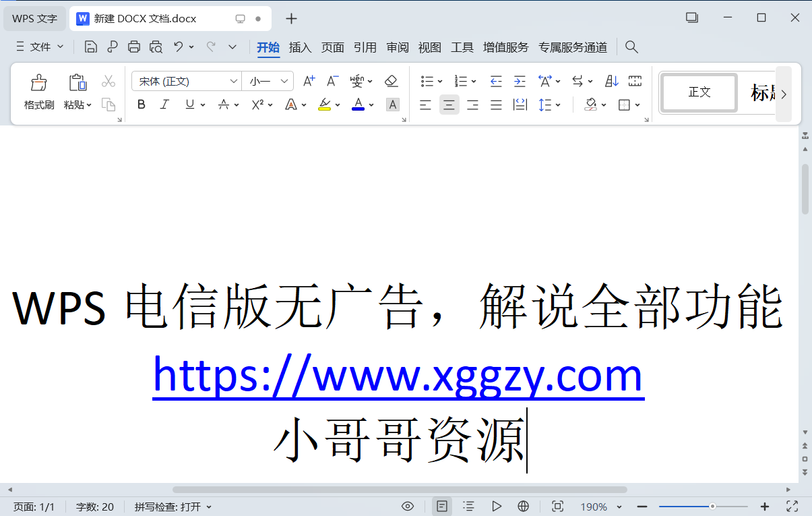Open the 开始 ribbon tab
Image resolution: width=812 pixels, height=516 pixels.
[268, 47]
